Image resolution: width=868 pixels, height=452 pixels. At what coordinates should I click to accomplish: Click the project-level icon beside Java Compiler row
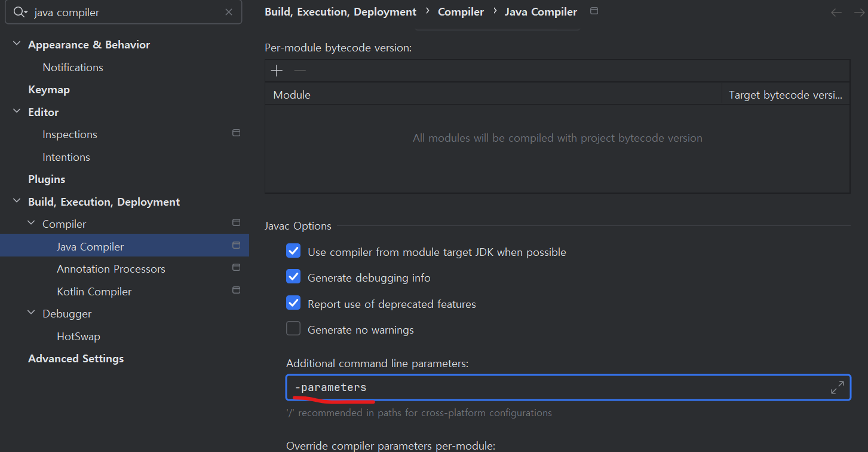tap(236, 245)
